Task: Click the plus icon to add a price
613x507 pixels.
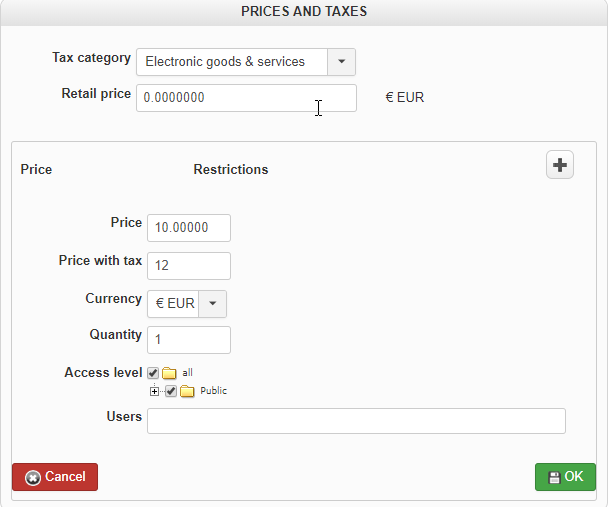Action: 560,166
